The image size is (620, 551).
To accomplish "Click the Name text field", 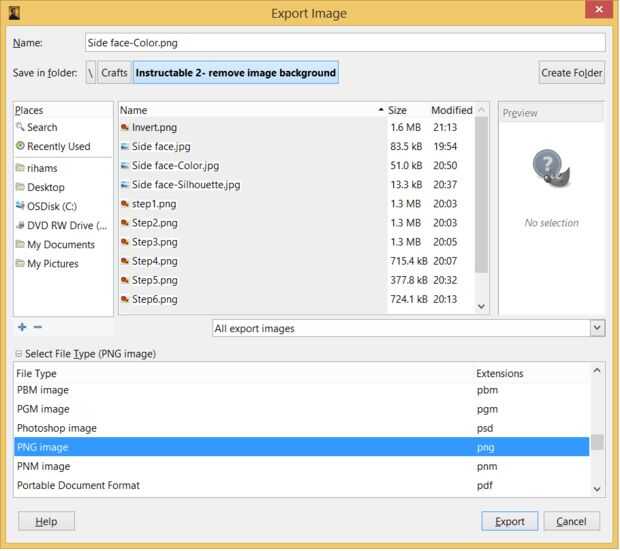I will point(345,42).
